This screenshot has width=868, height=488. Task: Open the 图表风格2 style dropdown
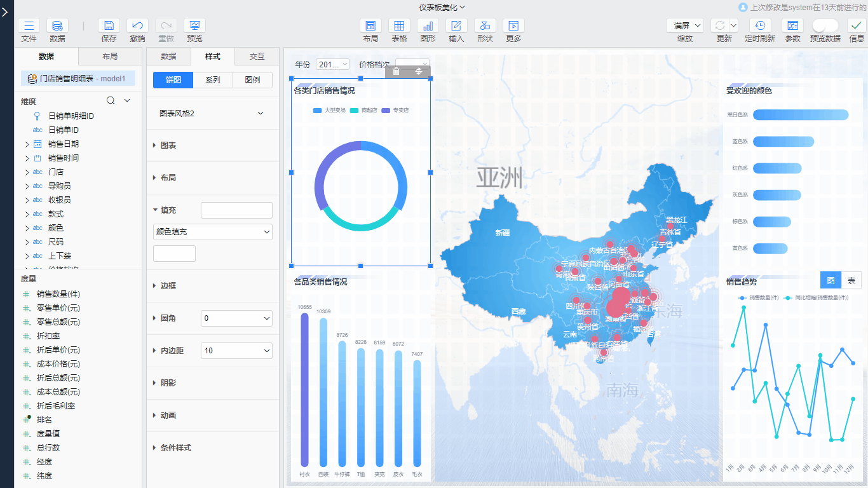(x=212, y=113)
